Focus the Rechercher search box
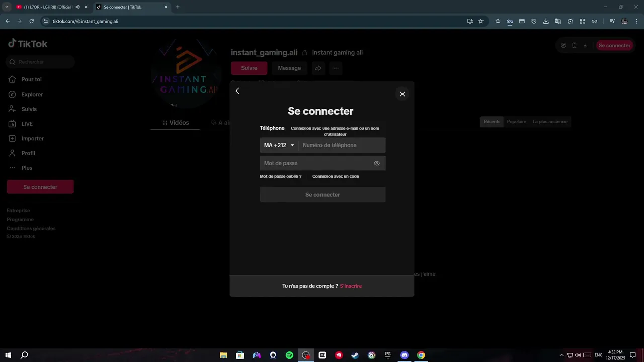 [x=40, y=62]
